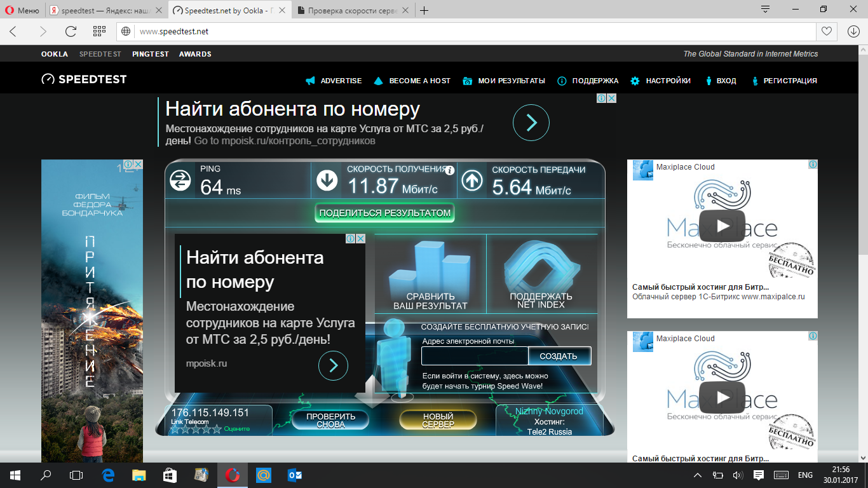Show hidden tray icons chevron
The image size is (868, 488).
click(698, 475)
